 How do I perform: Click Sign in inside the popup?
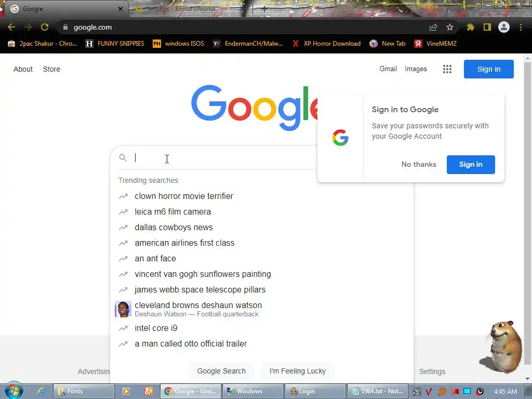click(x=471, y=165)
